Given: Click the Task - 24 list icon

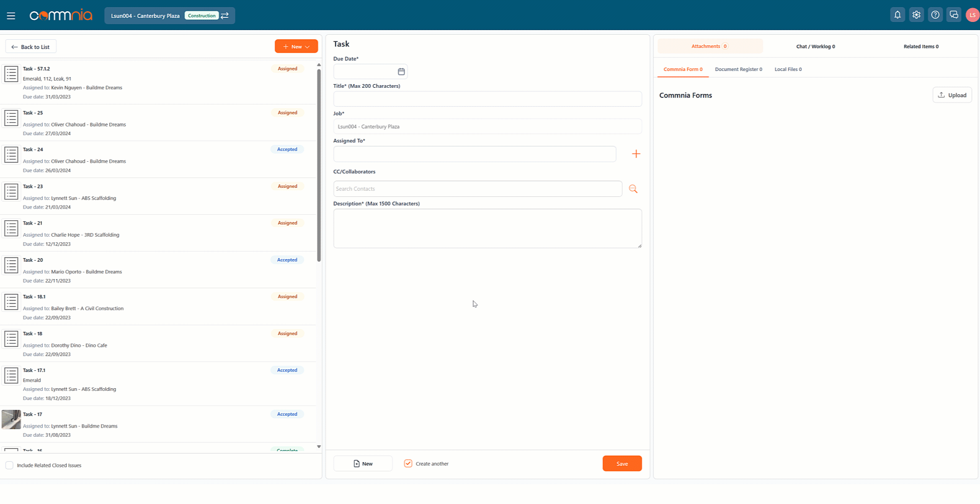Looking at the screenshot, I should coord(11,155).
